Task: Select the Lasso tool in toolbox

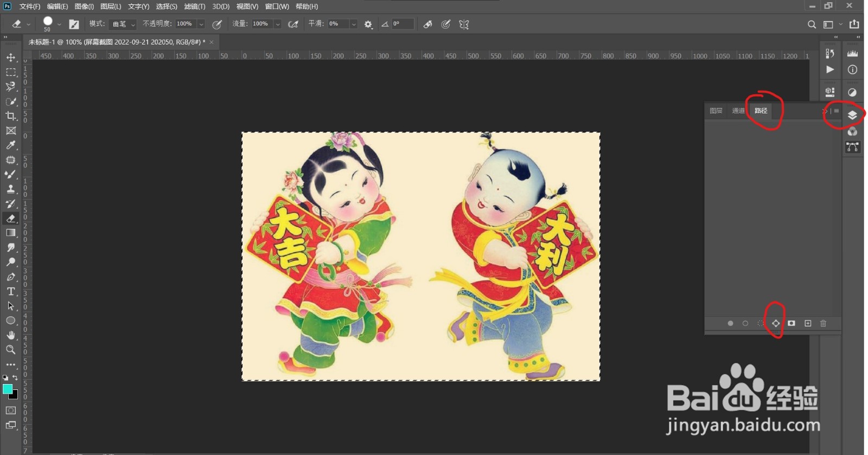Action: [x=11, y=87]
